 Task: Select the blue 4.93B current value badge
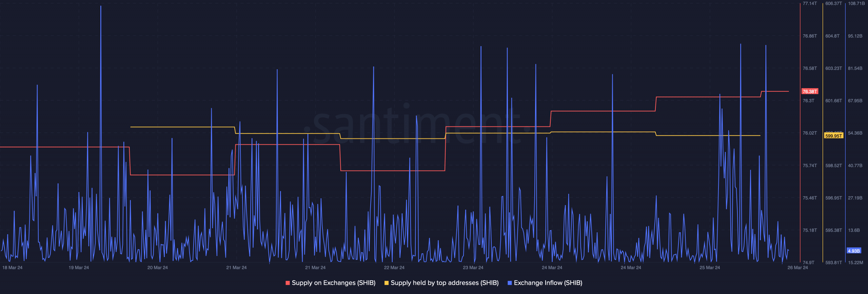pyautogui.click(x=854, y=251)
